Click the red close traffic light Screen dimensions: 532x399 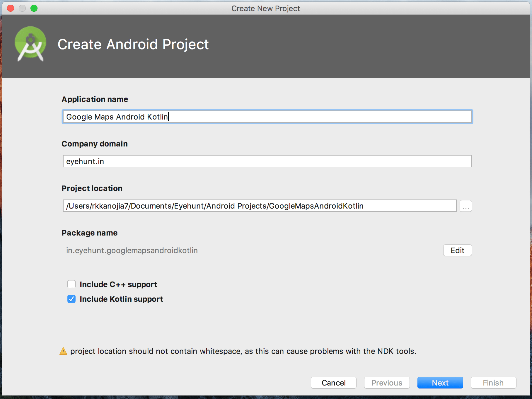[x=10, y=8]
